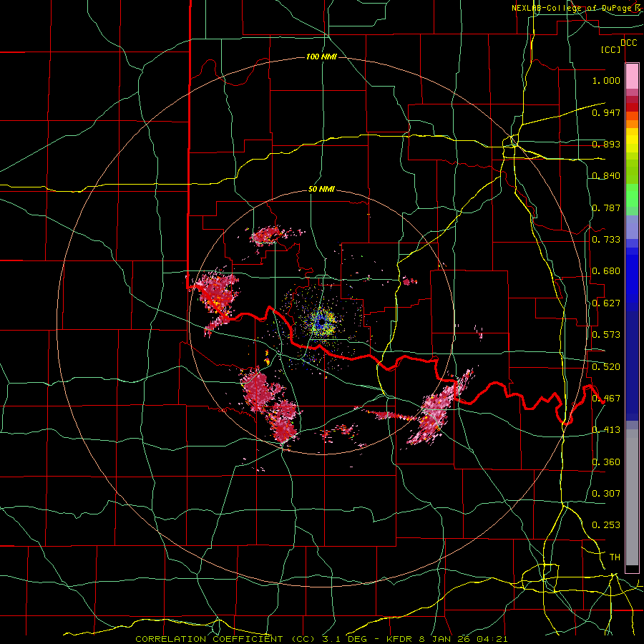Click the 50 NMI range ring label
This screenshot has width=644, height=644.
tap(321, 190)
